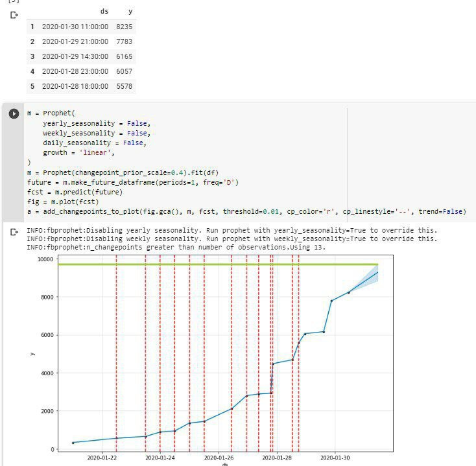Click row index 5 in table

pyautogui.click(x=32, y=86)
